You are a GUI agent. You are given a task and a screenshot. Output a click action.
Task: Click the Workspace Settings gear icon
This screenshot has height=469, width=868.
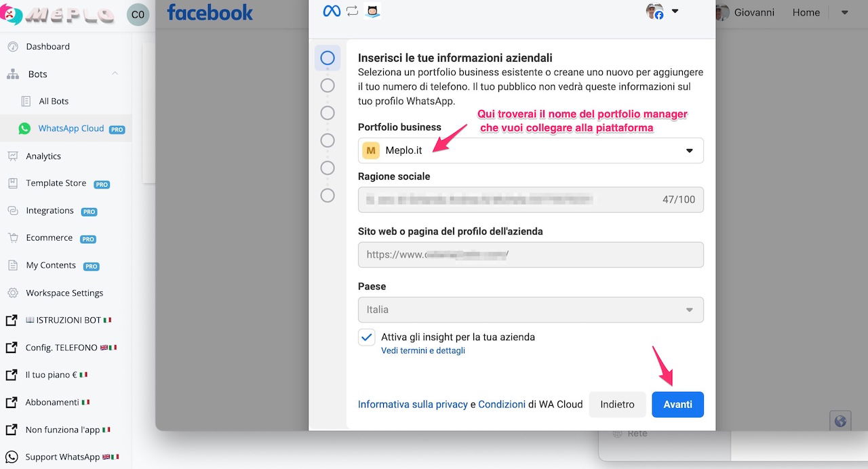point(13,293)
